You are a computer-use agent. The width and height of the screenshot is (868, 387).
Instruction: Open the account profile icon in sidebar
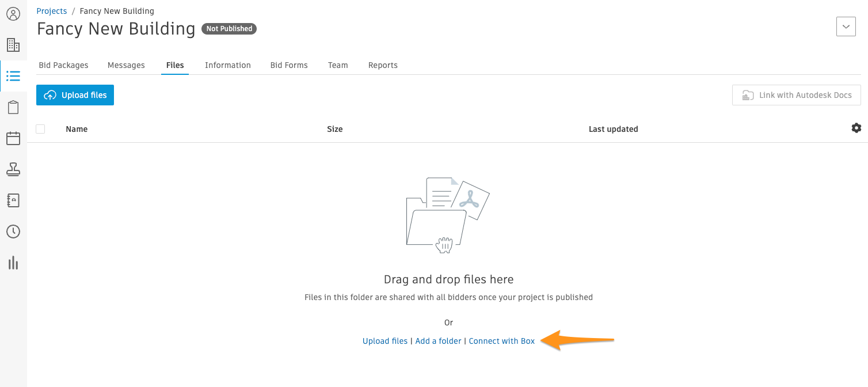click(13, 14)
